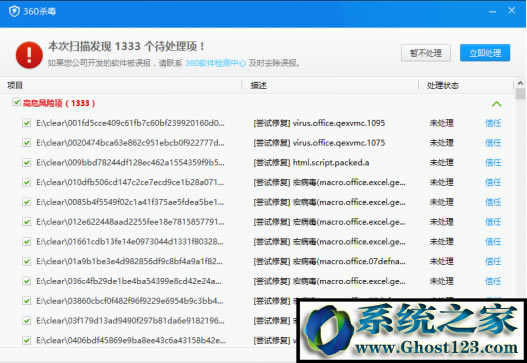Toggle checkbox for file 01661cdb13fe14e0973044d...
The image size is (527, 363).
click(27, 242)
